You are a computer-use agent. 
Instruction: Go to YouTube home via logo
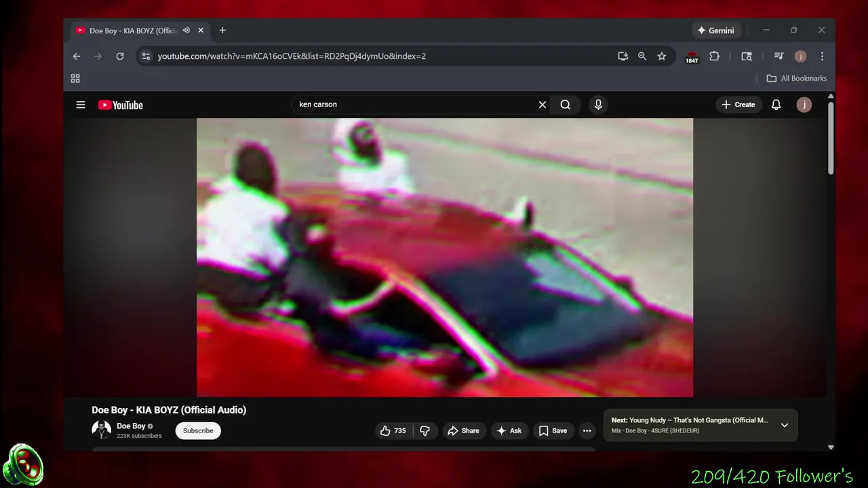(x=120, y=105)
